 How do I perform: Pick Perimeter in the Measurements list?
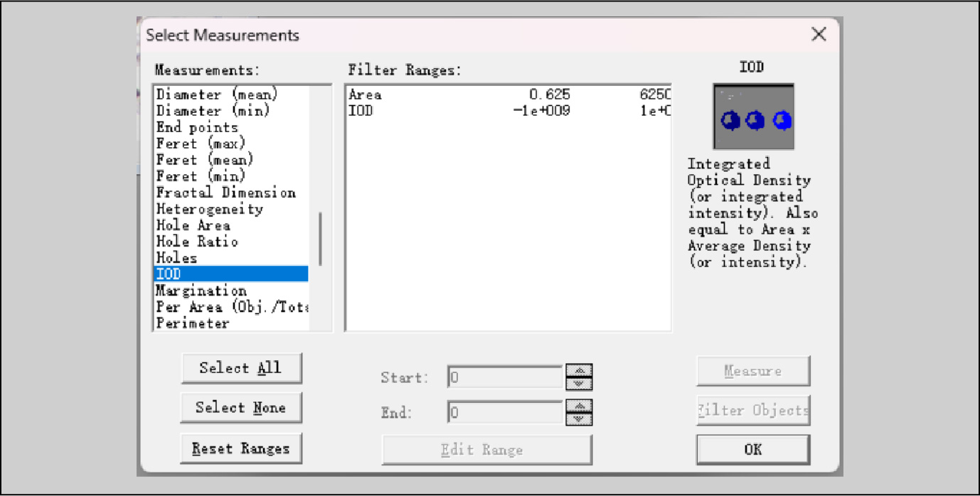point(193,323)
